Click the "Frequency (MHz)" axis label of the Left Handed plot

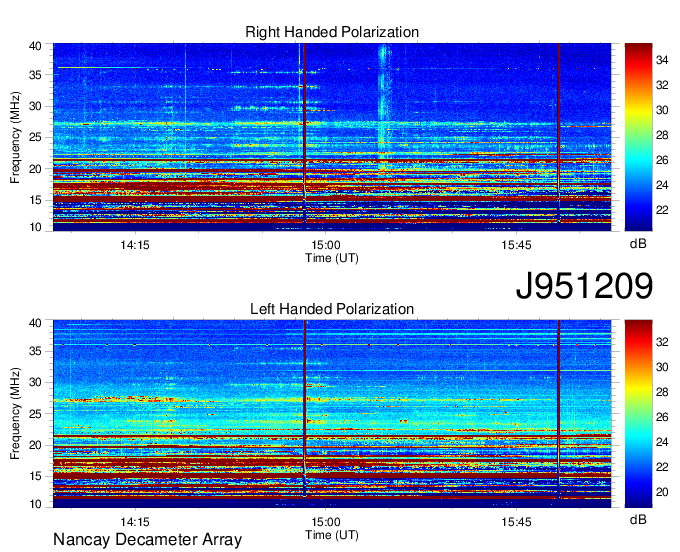[x=15, y=414]
